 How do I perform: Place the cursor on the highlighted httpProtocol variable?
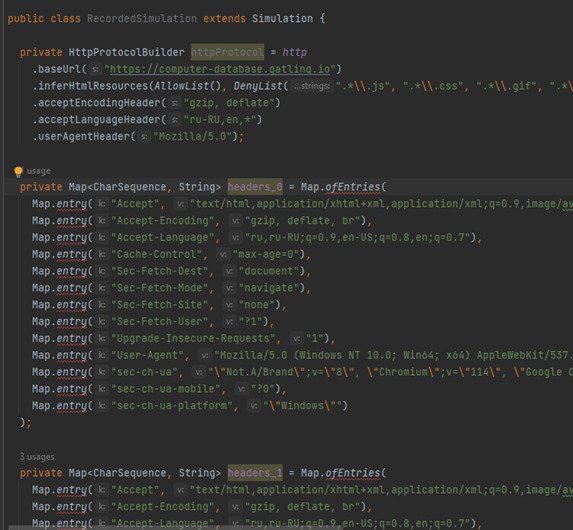coord(227,52)
